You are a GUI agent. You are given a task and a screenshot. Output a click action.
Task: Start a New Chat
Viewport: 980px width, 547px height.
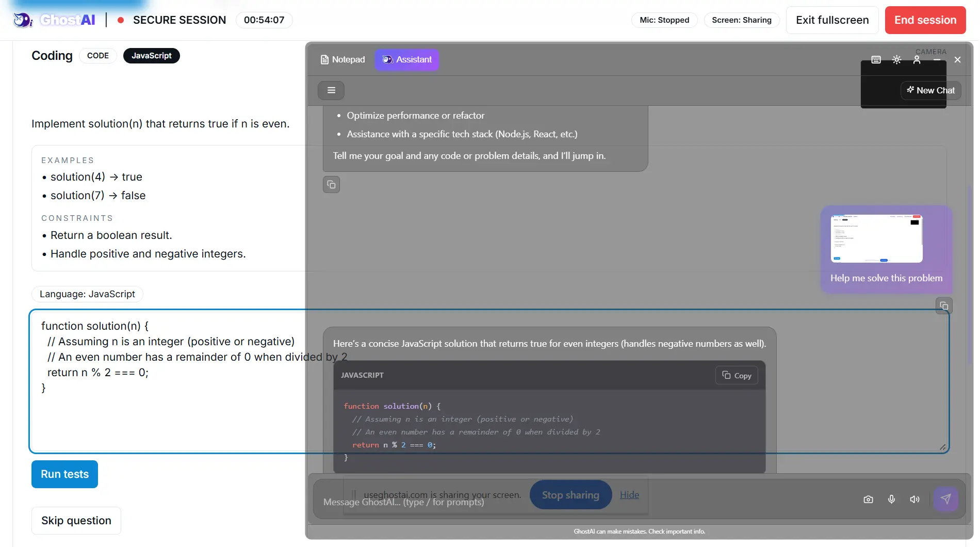coord(931,90)
